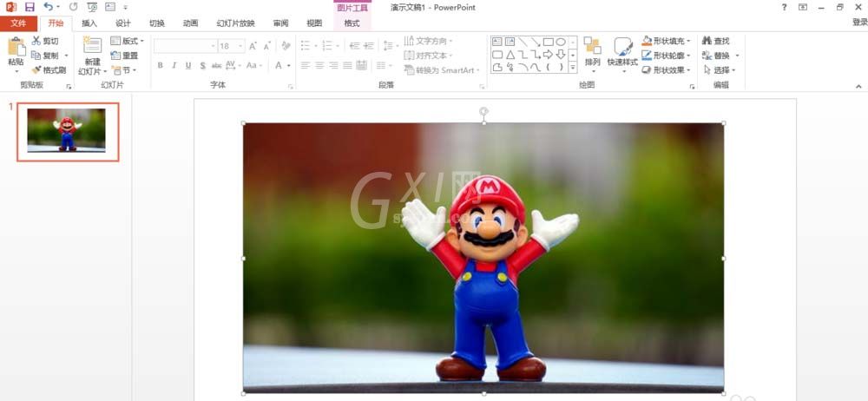Select slide 1 thumbnail in panel

coord(68,132)
